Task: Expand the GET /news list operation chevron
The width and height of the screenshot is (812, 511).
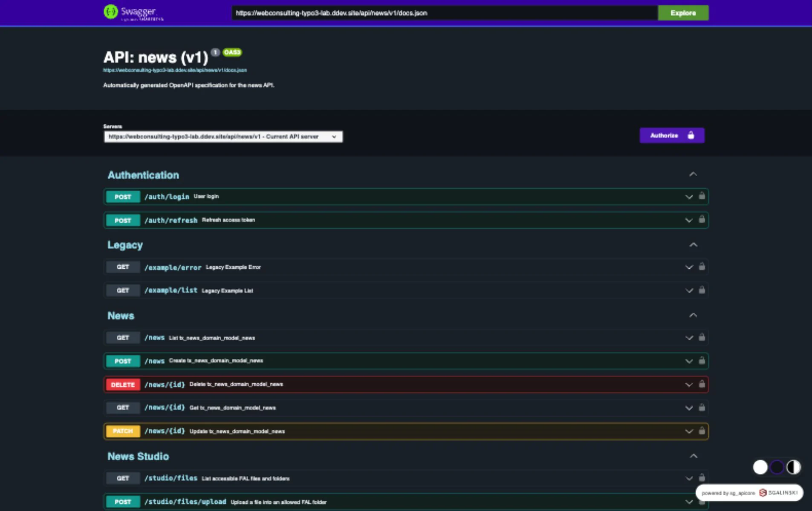Action: click(689, 338)
